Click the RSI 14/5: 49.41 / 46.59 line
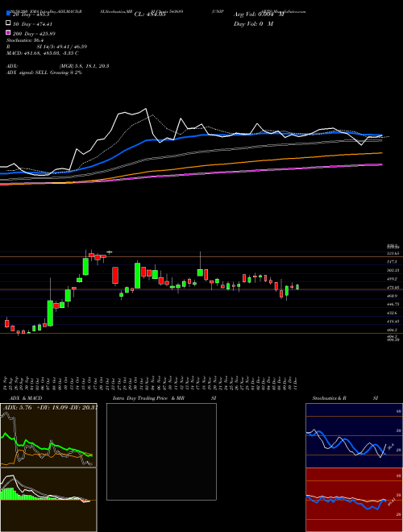 47,47
